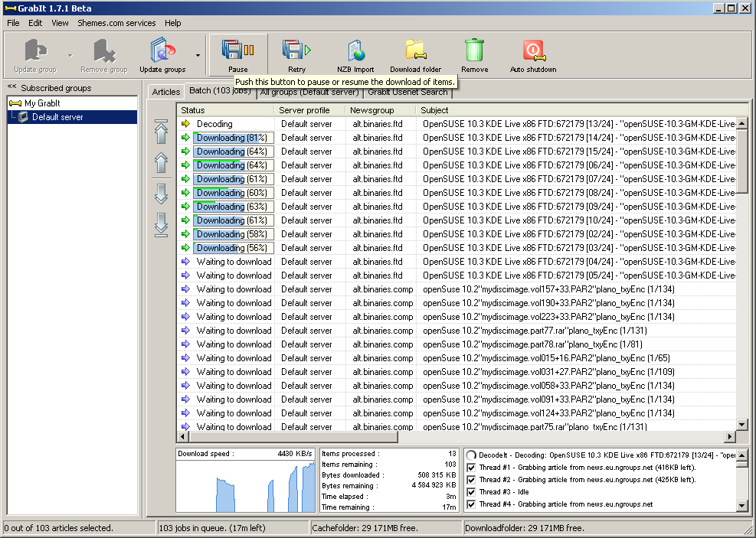Uncheck the Thread #1 checkbox
This screenshot has height=538, width=756.
tap(471, 468)
